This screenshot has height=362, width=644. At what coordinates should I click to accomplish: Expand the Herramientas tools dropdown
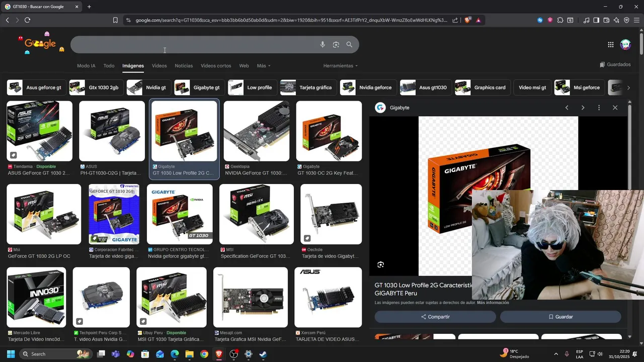point(341,66)
